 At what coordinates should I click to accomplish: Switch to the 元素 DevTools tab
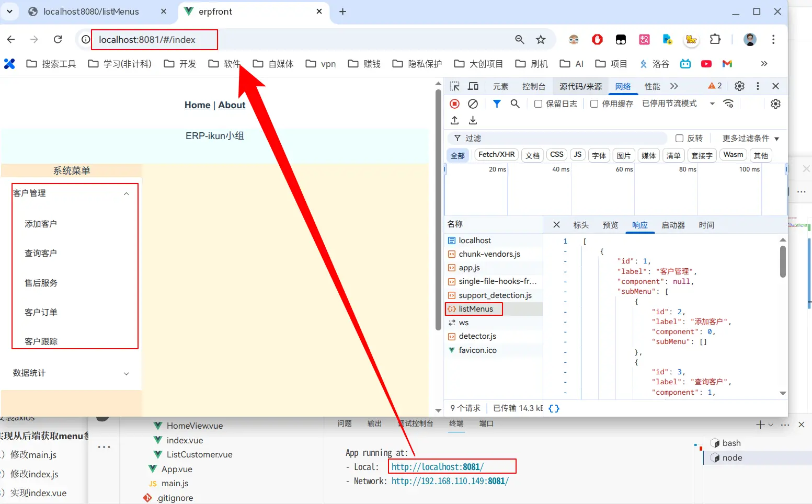tap(500, 86)
